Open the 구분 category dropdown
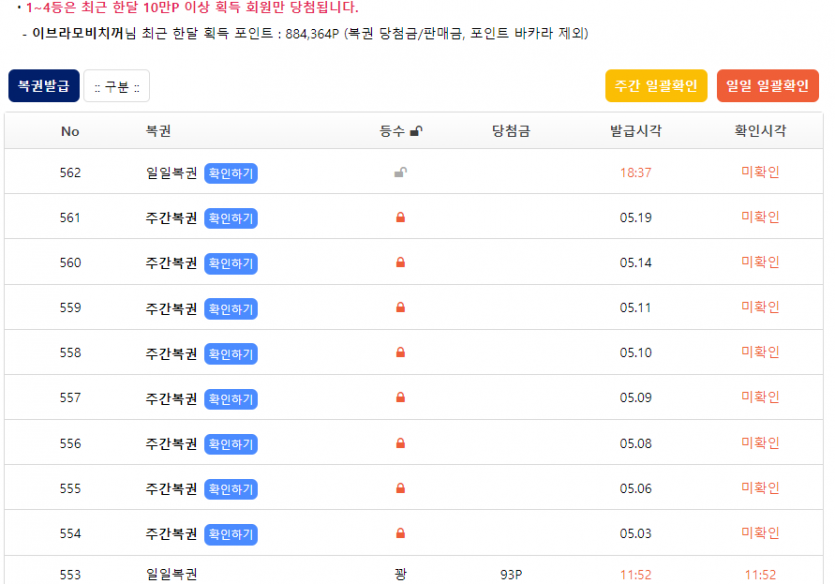This screenshot has width=835, height=584. coord(116,86)
